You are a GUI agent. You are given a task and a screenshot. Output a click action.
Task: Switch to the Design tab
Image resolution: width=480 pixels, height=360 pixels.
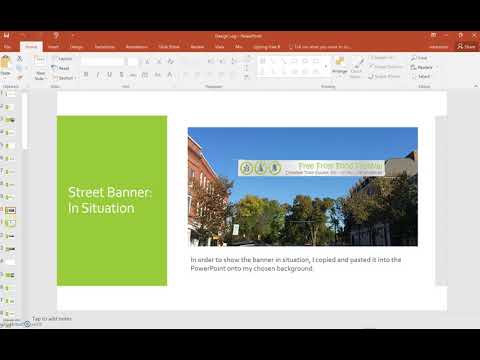click(76, 47)
